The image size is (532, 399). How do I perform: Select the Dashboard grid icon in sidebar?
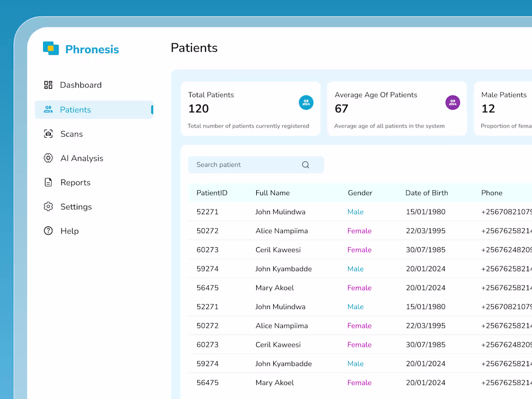tap(48, 85)
